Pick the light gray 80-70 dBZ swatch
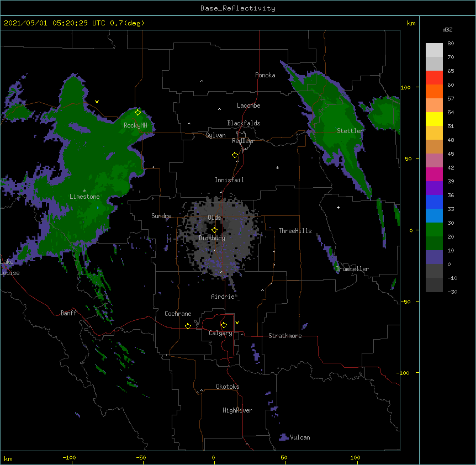Screen dimensions: 476x465 pos(434,50)
